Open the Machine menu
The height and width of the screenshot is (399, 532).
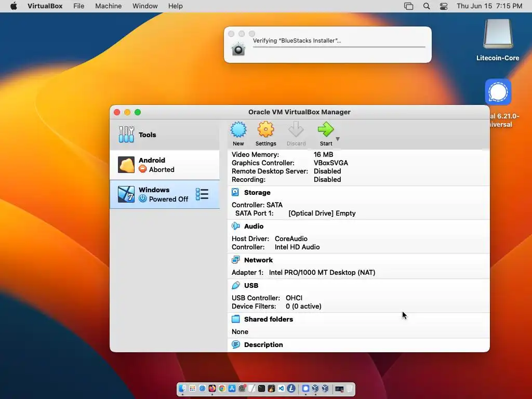click(x=108, y=6)
